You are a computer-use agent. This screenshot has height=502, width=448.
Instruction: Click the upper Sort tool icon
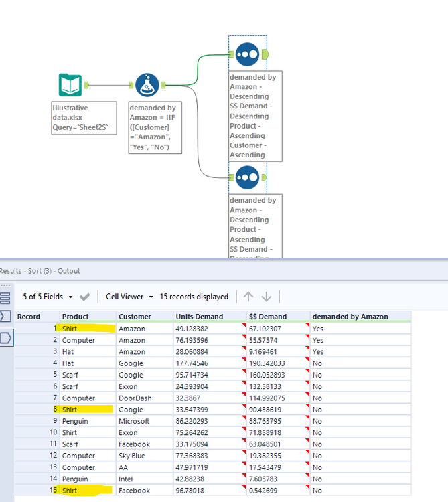coord(247,54)
